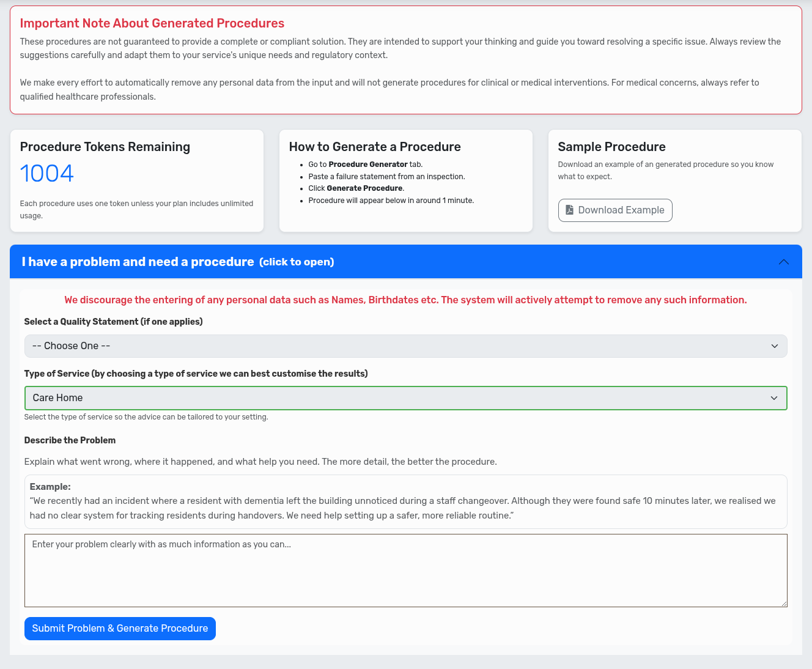Viewport: 812px width, 669px height.
Task: Click the collapse arrow on the blue panel header
Action: pyautogui.click(x=784, y=262)
